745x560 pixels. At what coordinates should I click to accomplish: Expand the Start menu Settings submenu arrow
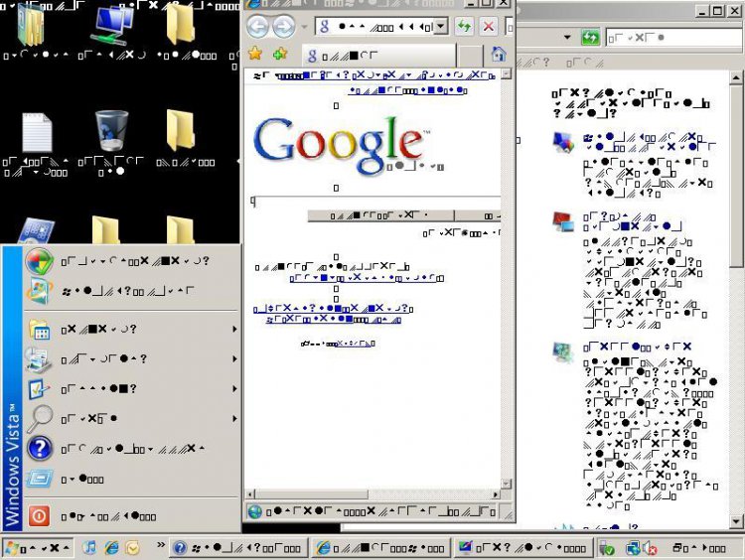pos(234,388)
